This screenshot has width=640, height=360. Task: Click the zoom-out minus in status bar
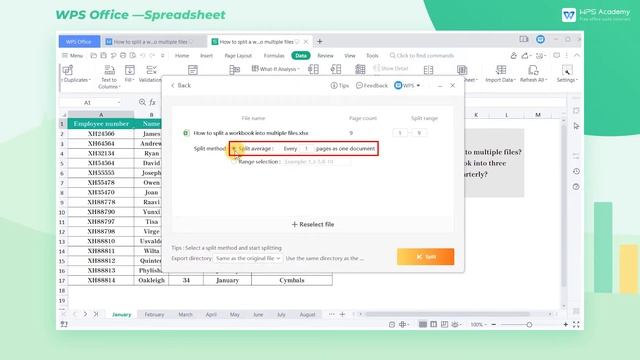click(x=493, y=324)
